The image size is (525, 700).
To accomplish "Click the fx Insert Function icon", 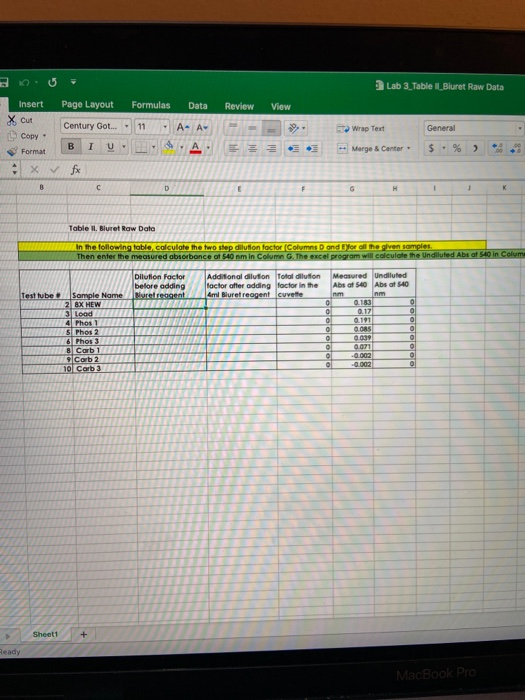I will point(75,170).
